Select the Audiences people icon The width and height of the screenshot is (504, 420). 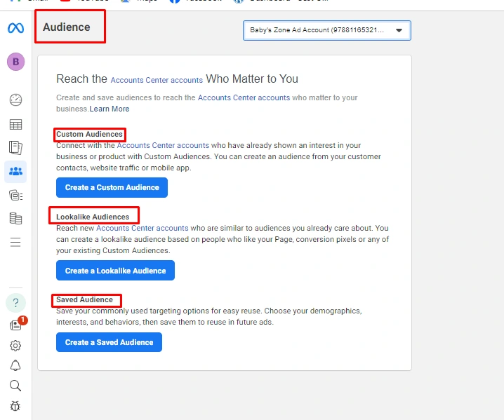15,172
